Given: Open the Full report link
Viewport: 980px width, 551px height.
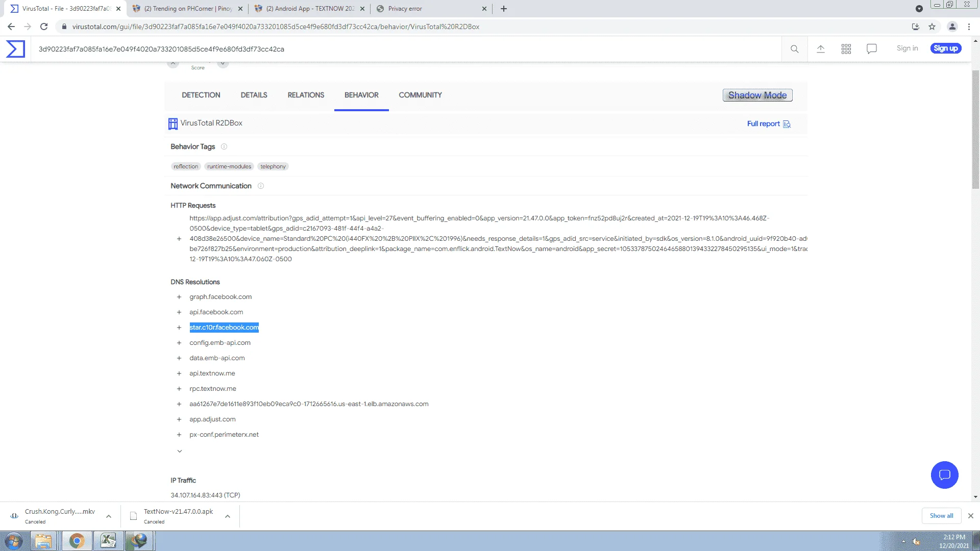Looking at the screenshot, I should click(x=763, y=124).
